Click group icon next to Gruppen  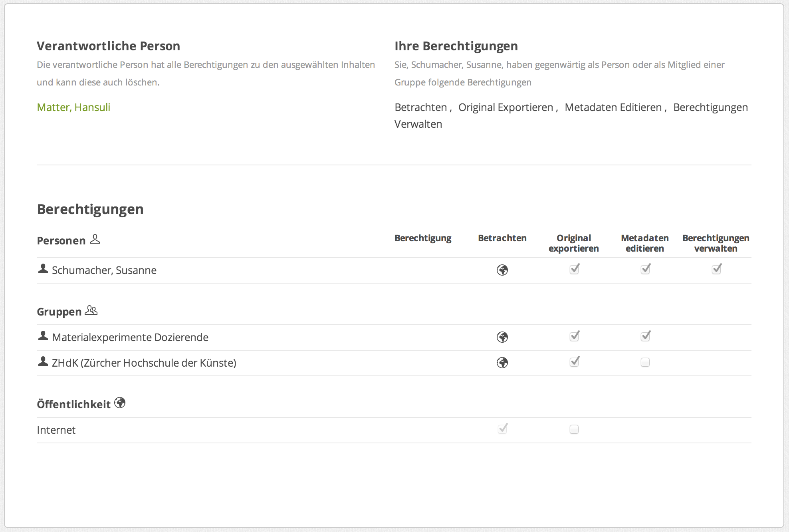tap(91, 310)
